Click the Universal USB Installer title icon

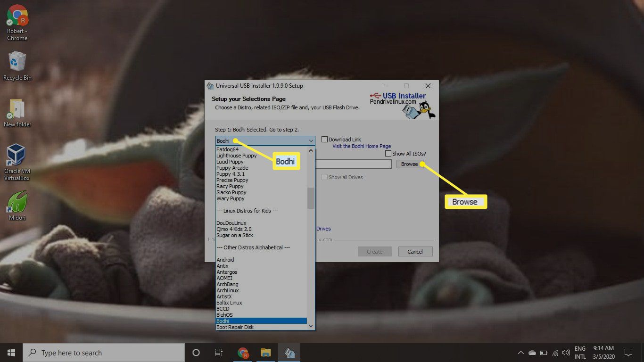pos(210,86)
